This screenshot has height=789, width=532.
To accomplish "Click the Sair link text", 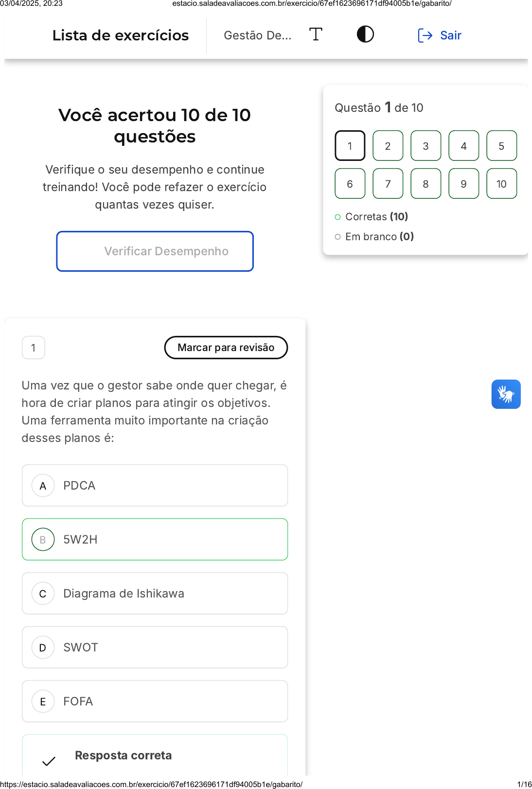I will click(x=451, y=35).
